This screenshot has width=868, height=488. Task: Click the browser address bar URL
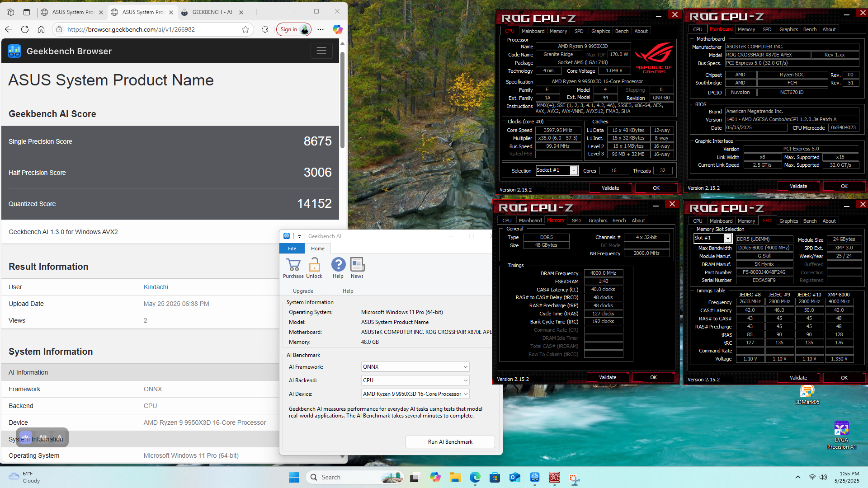[x=131, y=29]
